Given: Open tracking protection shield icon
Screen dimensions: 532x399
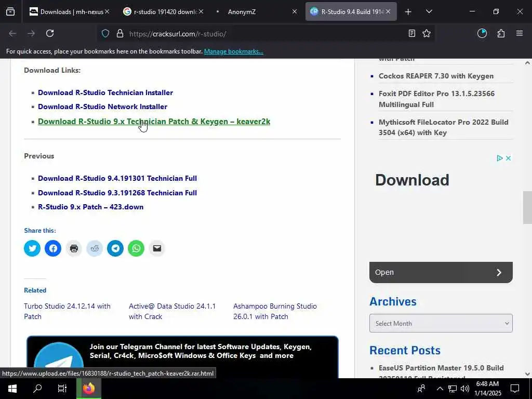Looking at the screenshot, I should pyautogui.click(x=105, y=34).
